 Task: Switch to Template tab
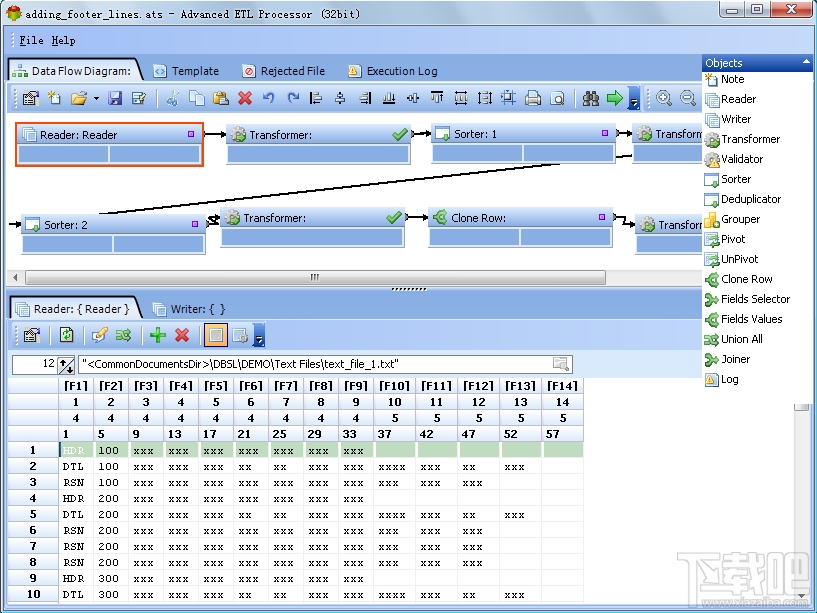187,71
